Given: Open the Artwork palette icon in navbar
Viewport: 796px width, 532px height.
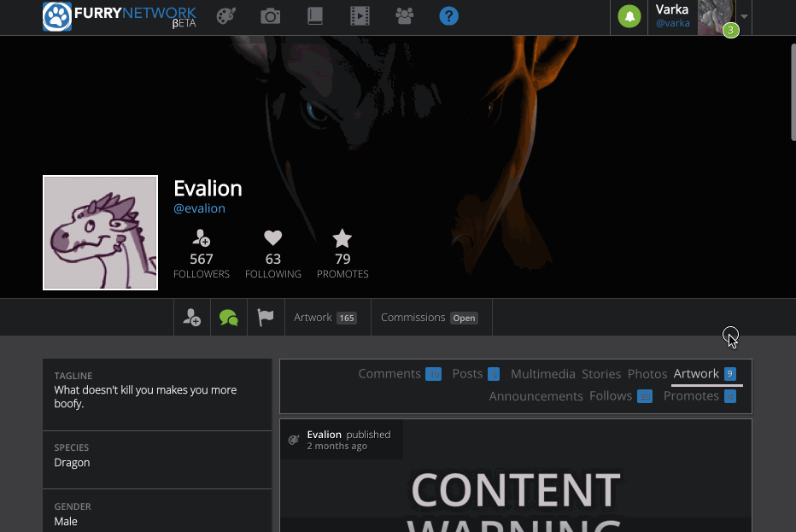Looking at the screenshot, I should coord(225,16).
